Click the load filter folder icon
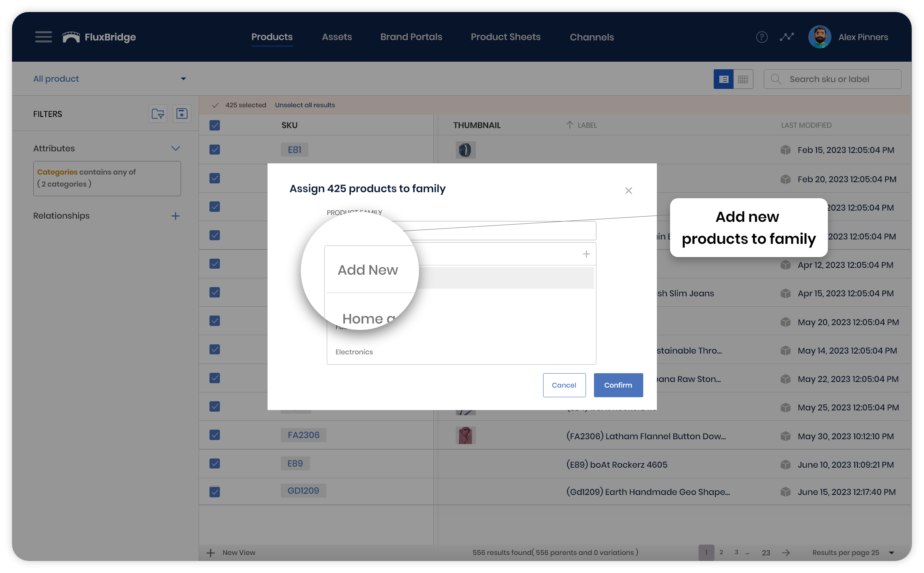Image resolution: width=924 pixels, height=573 pixels. pyautogui.click(x=158, y=114)
